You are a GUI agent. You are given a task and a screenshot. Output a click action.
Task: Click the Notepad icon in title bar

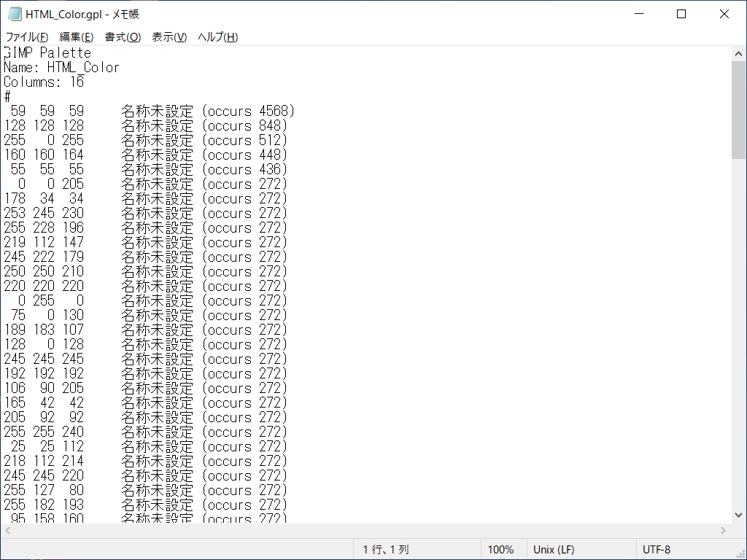click(x=15, y=14)
